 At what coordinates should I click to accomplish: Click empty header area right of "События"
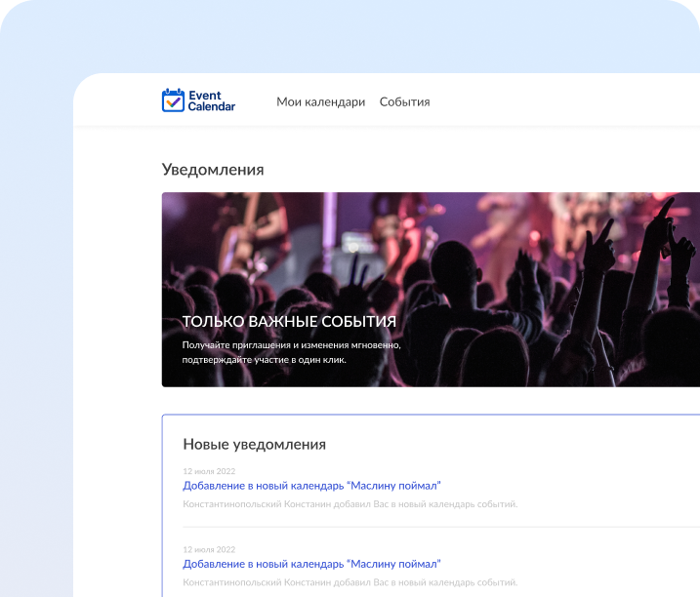pos(566,101)
